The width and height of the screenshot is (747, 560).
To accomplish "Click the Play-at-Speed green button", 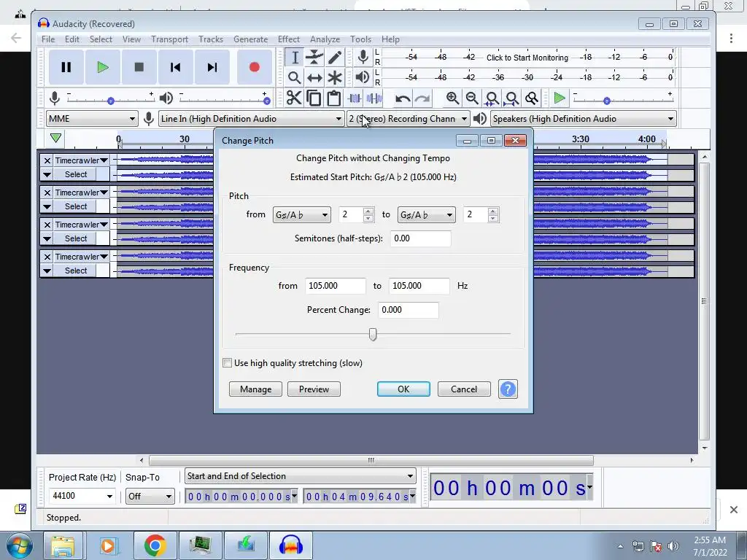I will (560, 98).
